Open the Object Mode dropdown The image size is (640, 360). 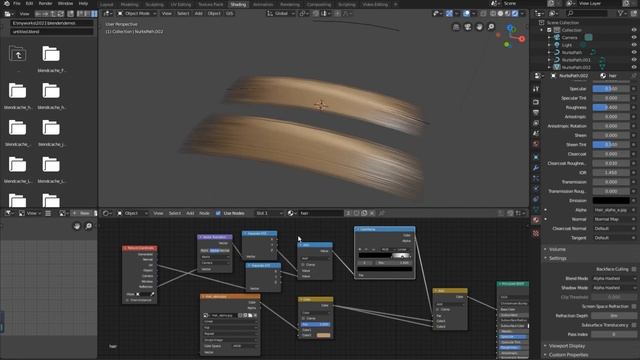[137, 13]
